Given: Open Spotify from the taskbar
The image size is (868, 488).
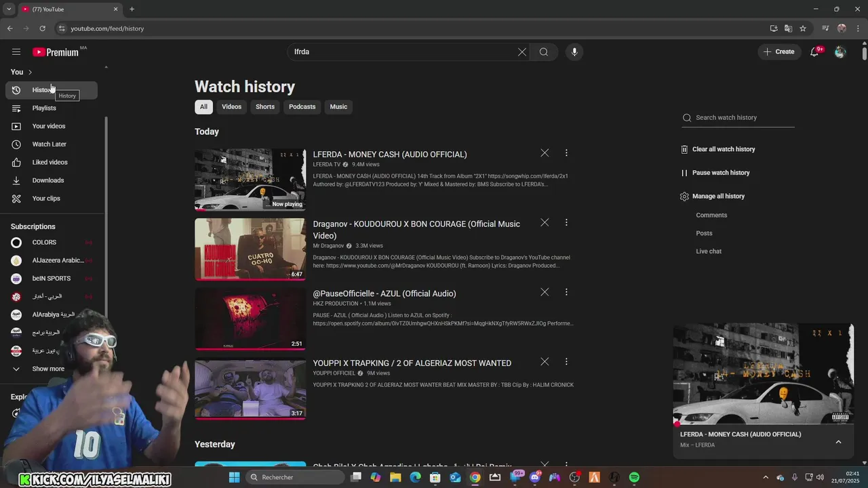Looking at the screenshot, I should 634,477.
